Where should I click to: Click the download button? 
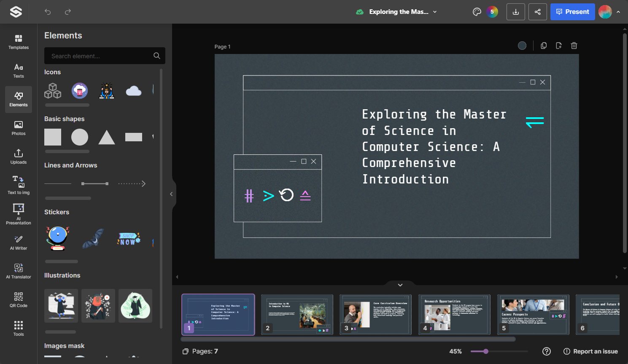click(516, 12)
